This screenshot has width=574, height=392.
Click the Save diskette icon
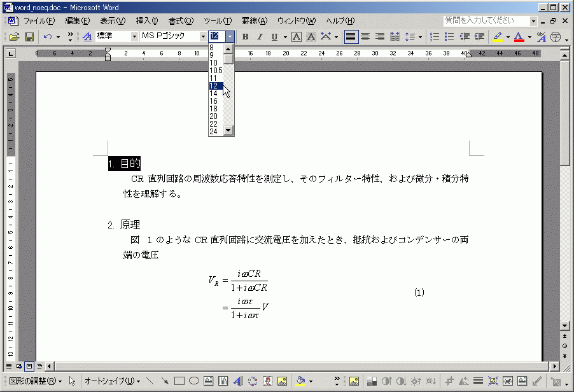29,37
